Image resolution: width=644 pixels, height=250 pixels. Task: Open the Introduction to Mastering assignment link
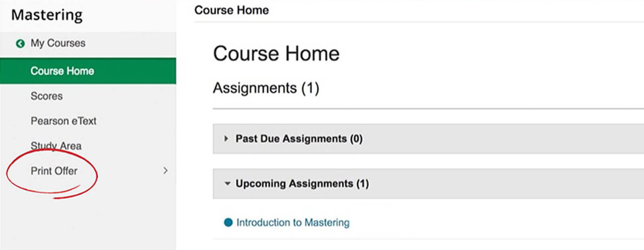pos(293,223)
